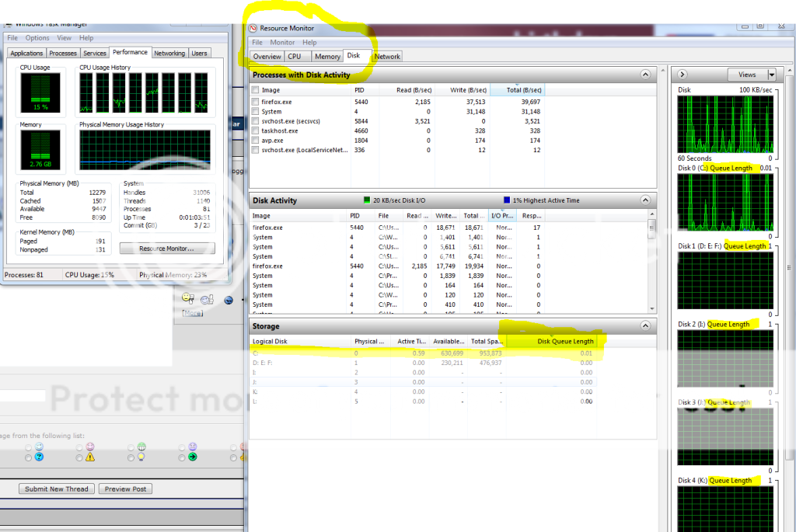Click the yellow warning triangle post icon
Viewport: 796px width, 532px height.
tap(90, 457)
